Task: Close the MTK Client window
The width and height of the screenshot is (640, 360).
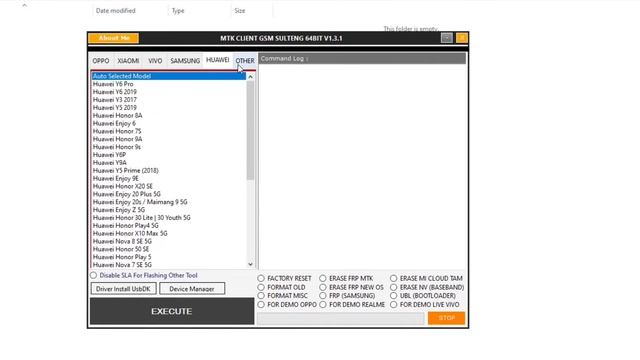Action: pos(462,38)
